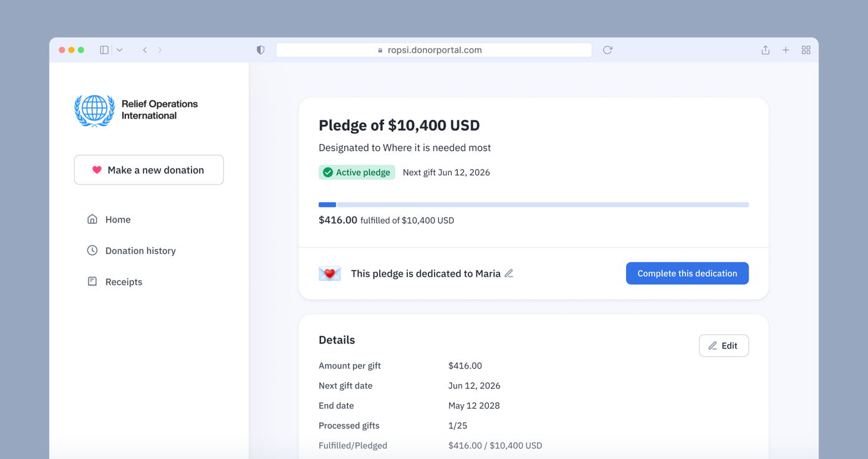Viewport: 868px width, 459px height.
Task: Open the privacy shield icon
Action: pos(261,50)
